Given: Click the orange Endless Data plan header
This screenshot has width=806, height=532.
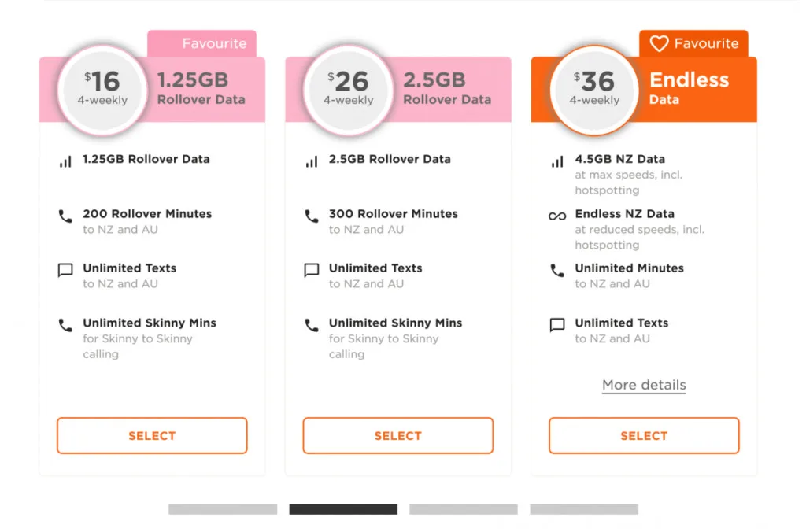Looking at the screenshot, I should click(693, 90).
